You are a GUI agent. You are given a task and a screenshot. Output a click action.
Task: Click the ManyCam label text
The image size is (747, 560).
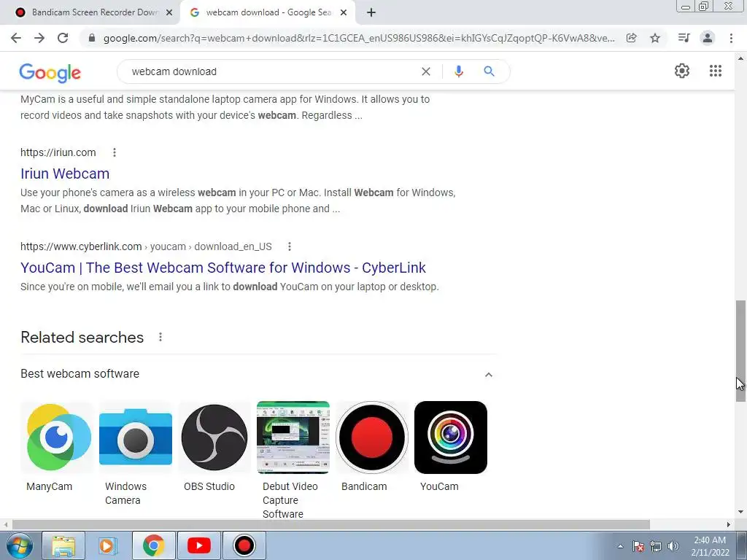[49, 486]
